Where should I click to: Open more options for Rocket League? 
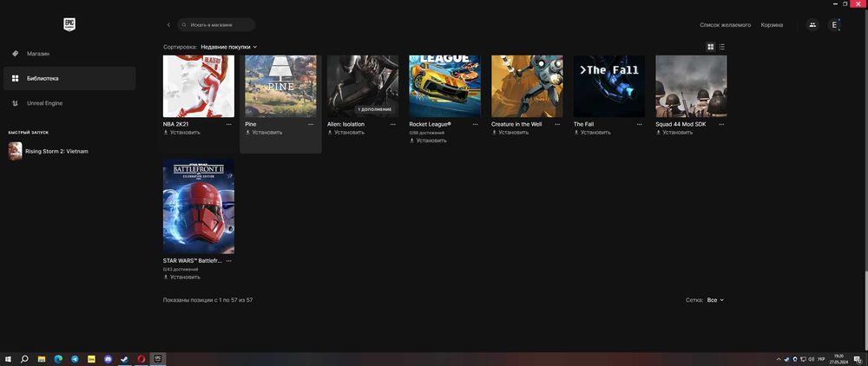(x=475, y=124)
